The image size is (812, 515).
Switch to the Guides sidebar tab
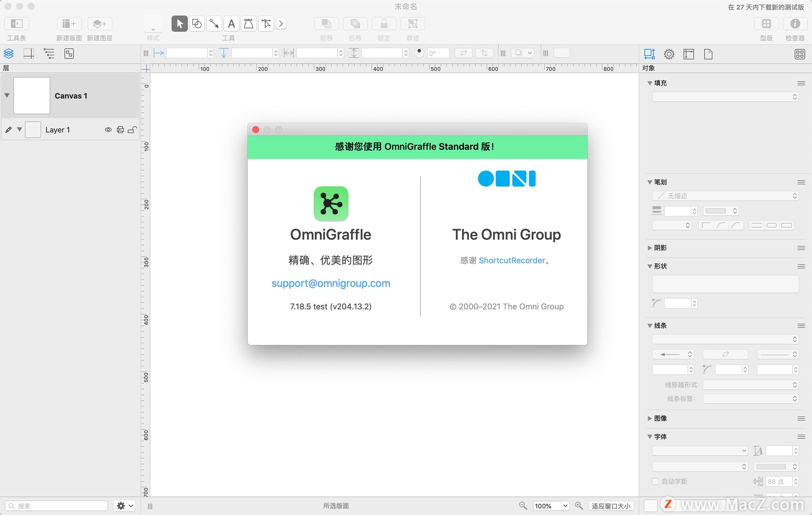click(x=29, y=54)
